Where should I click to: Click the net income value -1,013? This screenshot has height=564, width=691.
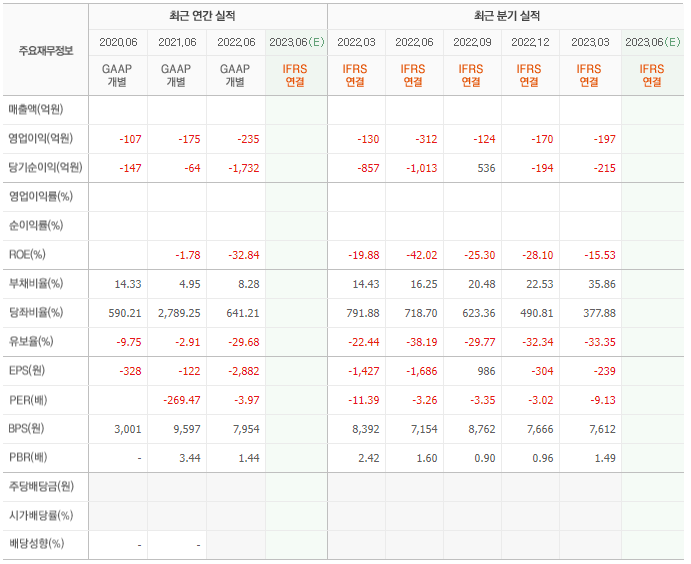pyautogui.click(x=422, y=168)
